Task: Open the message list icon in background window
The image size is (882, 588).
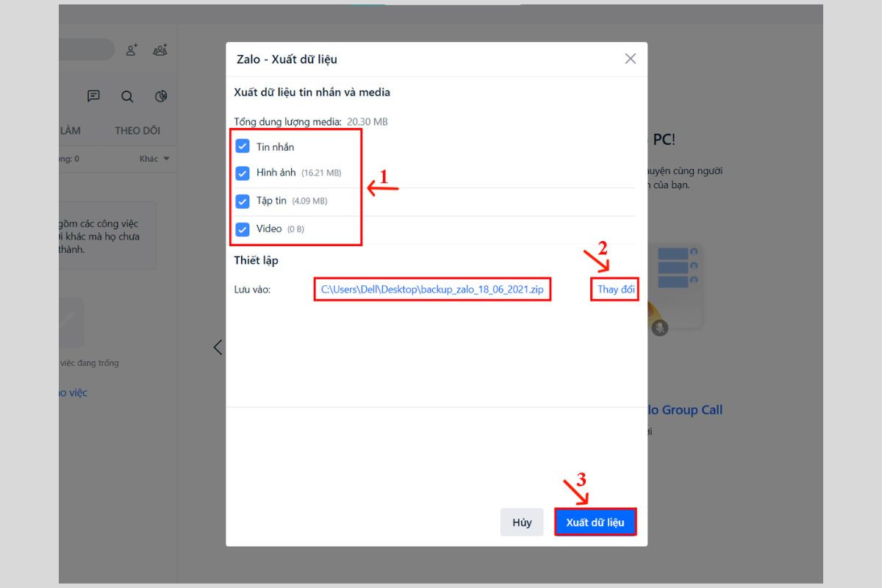Action: pos(93,96)
